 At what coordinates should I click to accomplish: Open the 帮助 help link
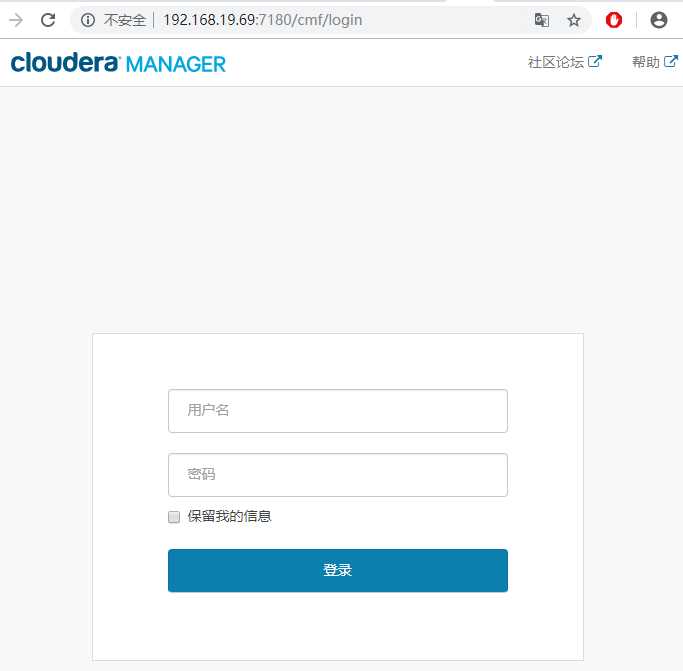click(655, 62)
